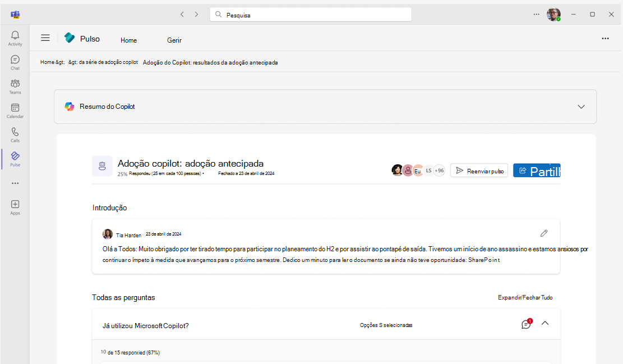Navigate back using the back arrow
The width and height of the screenshot is (623, 364).
[x=182, y=15]
